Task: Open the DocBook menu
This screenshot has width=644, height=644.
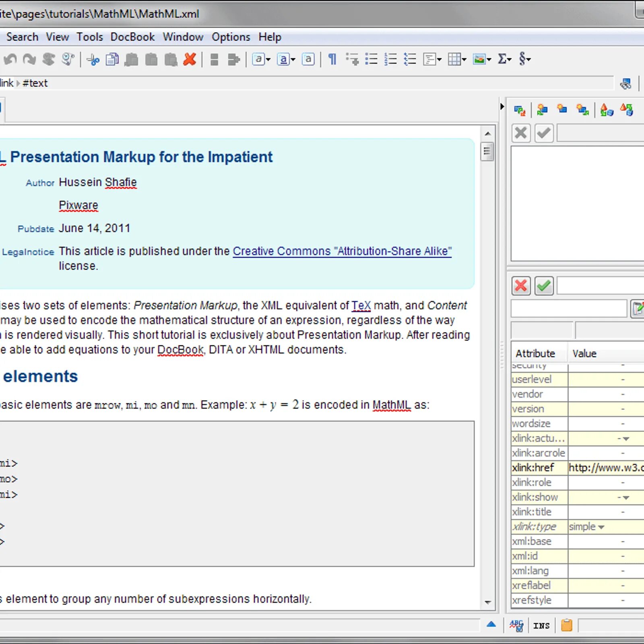Action: tap(132, 37)
